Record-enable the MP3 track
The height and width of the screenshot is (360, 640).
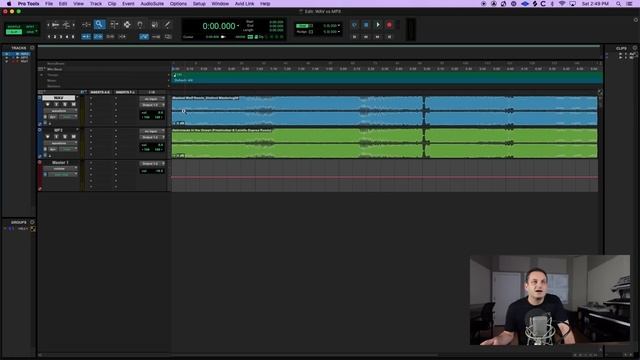tap(48, 137)
